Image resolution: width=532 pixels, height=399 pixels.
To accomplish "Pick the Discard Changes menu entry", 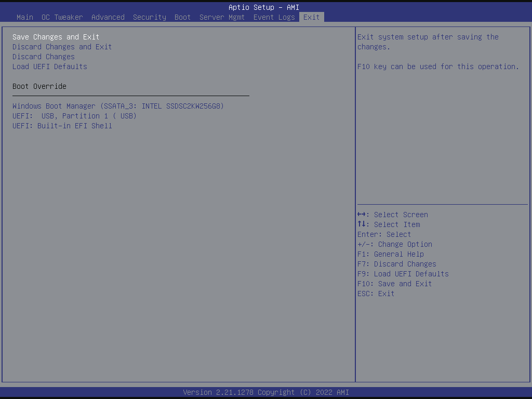I will pyautogui.click(x=44, y=57).
